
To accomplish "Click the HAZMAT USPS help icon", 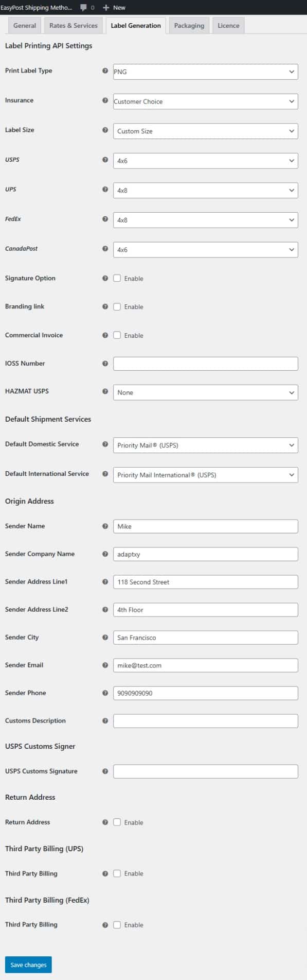I will tap(105, 391).
